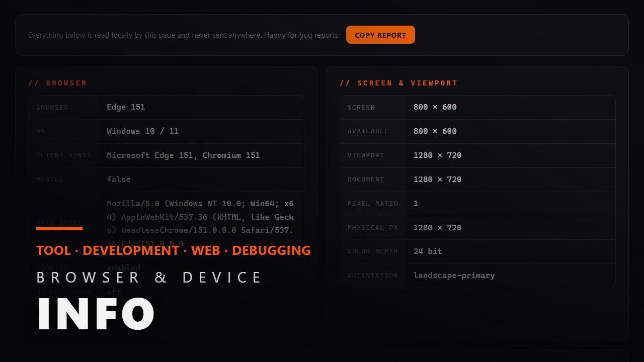The image size is (644, 362).
Task: Click the "800 × 600" value in the Available row
Action: [x=435, y=131]
